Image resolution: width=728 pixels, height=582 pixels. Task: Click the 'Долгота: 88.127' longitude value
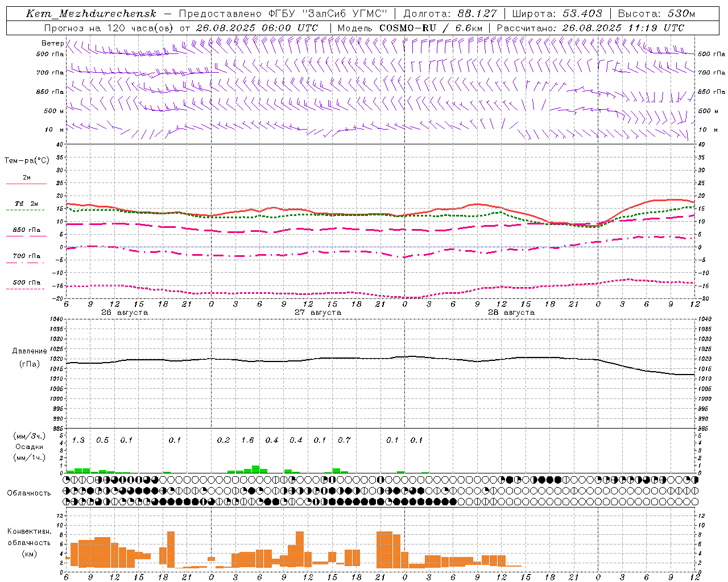point(450,14)
